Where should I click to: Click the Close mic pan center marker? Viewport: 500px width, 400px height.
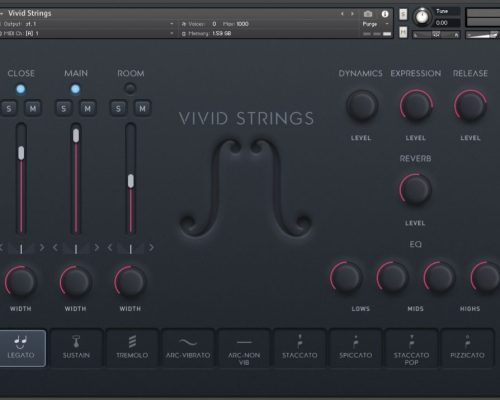pyautogui.click(x=21, y=249)
